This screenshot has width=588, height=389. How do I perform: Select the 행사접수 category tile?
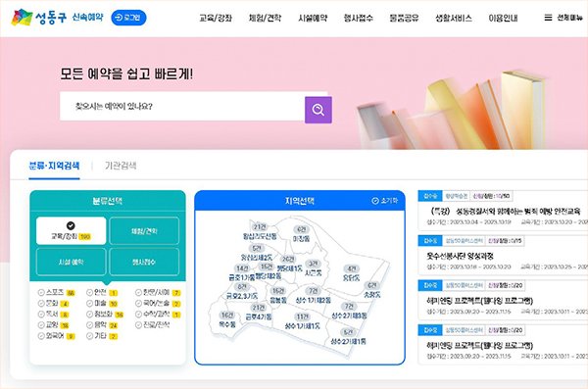pos(144,262)
